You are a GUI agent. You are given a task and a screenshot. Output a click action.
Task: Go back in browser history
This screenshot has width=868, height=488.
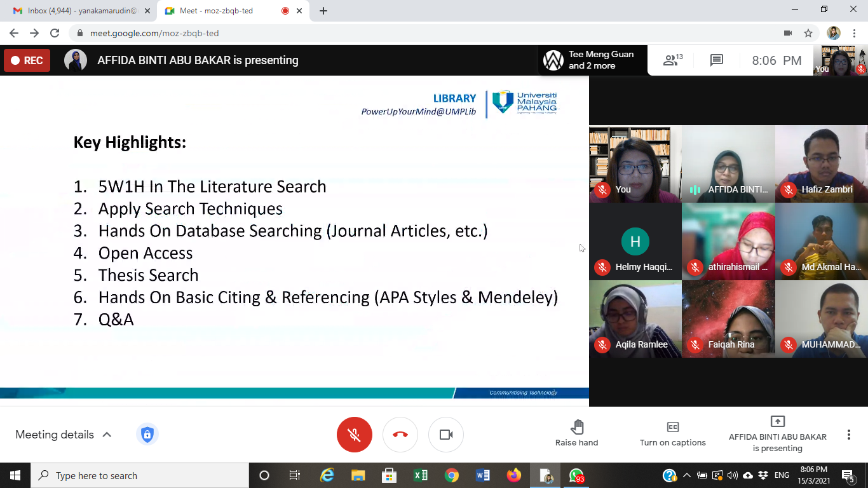point(14,33)
